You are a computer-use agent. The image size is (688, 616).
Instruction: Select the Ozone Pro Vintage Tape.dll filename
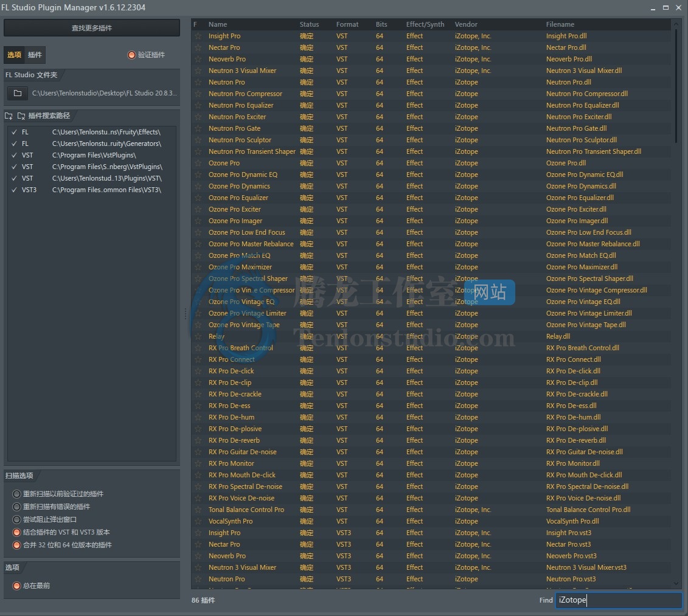point(586,325)
